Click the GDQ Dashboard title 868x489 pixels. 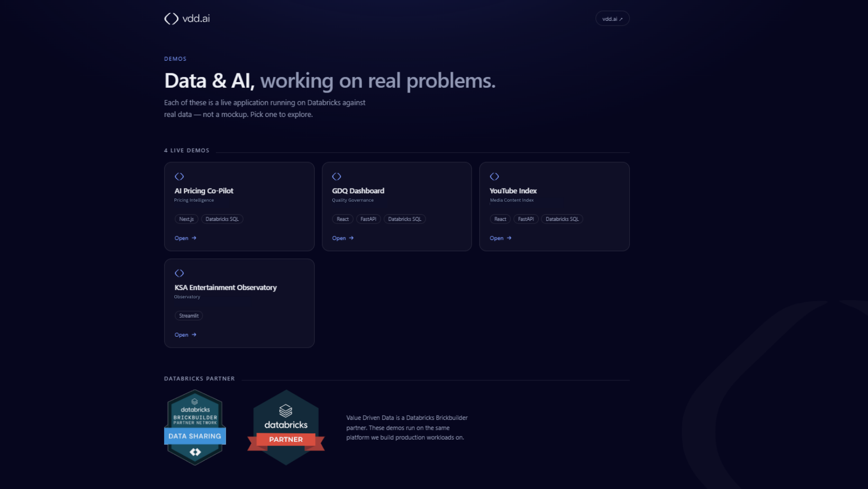[x=358, y=191]
